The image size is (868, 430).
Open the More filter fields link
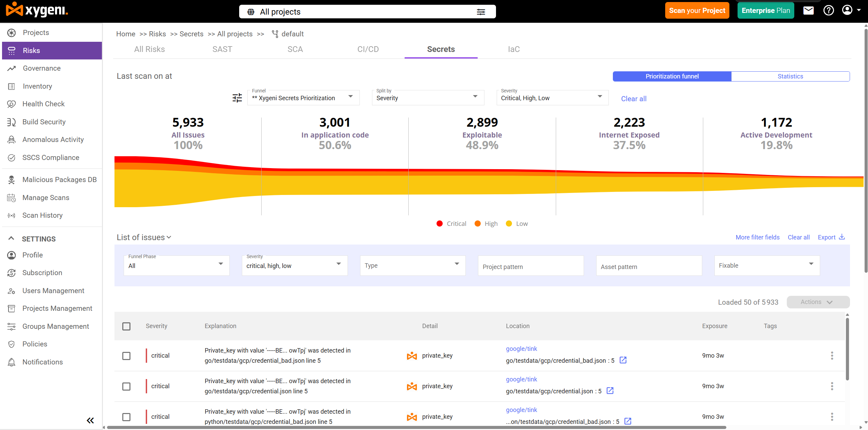click(x=757, y=237)
